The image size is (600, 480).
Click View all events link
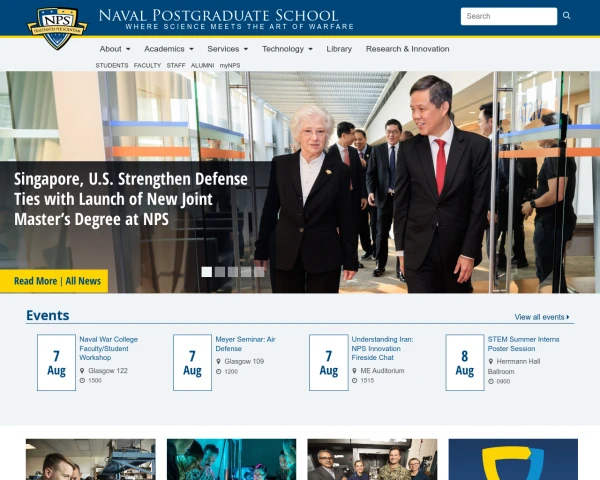click(x=542, y=317)
